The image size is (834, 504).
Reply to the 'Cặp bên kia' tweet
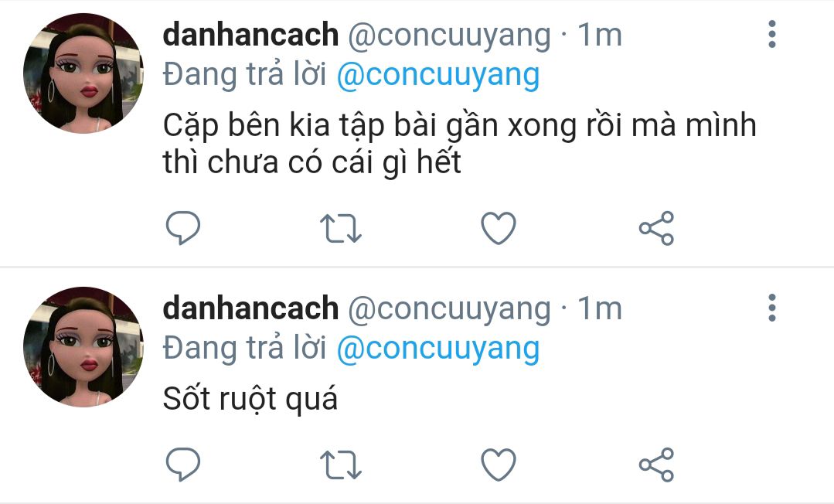[x=183, y=228]
